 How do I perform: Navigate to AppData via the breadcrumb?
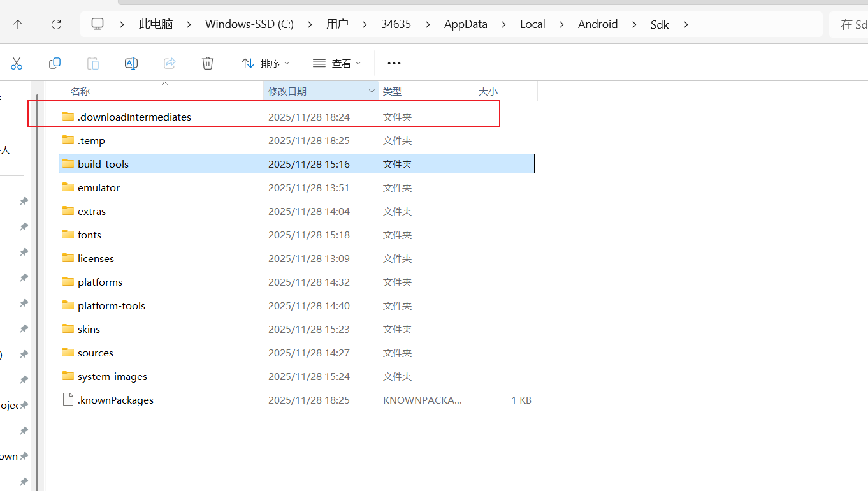465,24
